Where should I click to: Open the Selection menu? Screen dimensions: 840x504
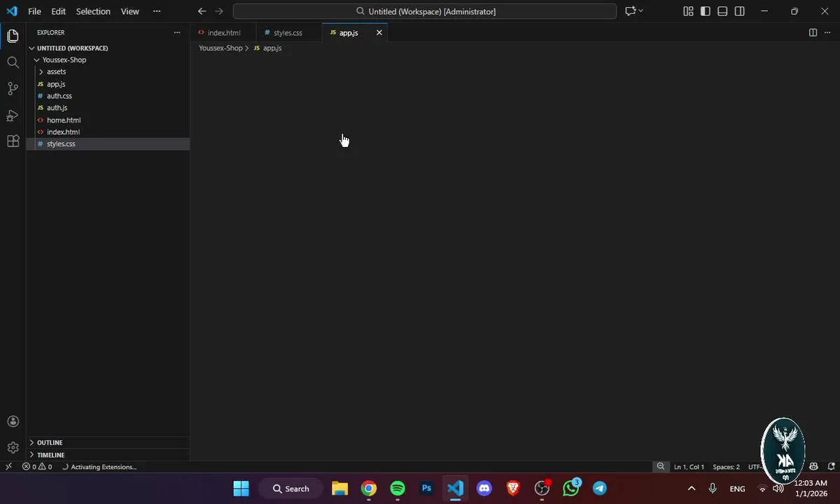pyautogui.click(x=93, y=11)
